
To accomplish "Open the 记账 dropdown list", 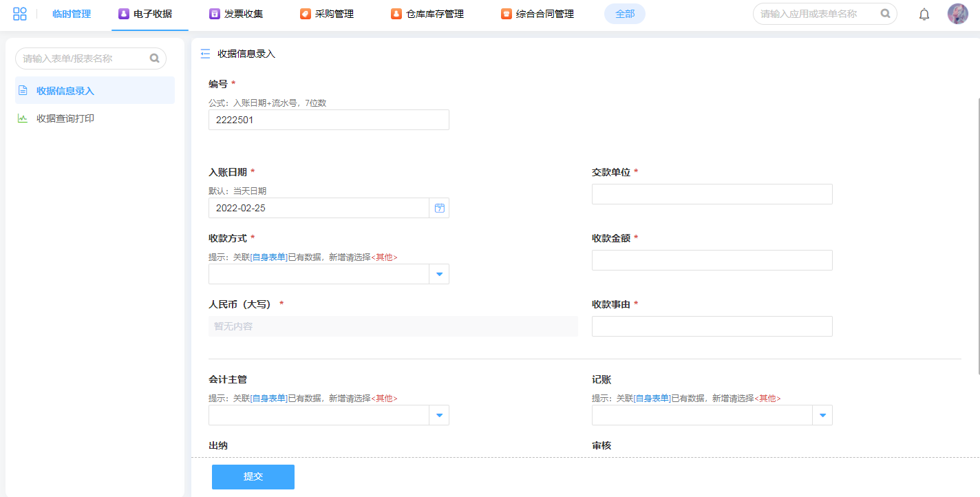I will point(822,415).
